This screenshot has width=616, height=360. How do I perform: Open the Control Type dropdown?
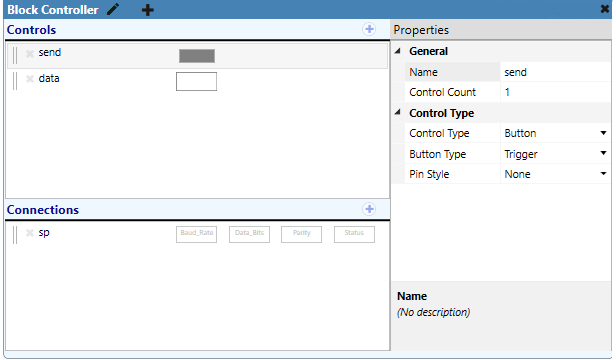[603, 133]
